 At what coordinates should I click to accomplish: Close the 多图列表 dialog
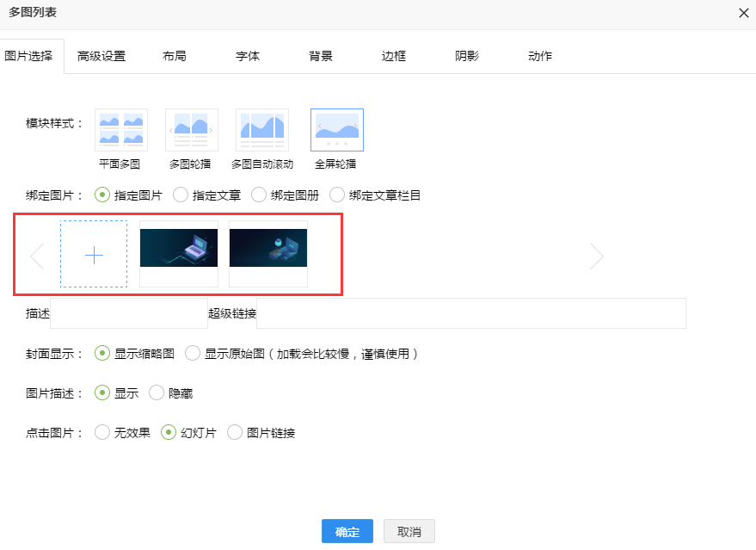pos(743,13)
